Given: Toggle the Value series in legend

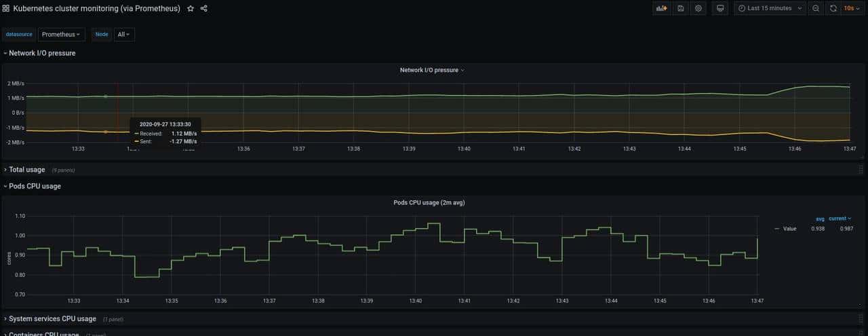Looking at the screenshot, I should pyautogui.click(x=789, y=229).
